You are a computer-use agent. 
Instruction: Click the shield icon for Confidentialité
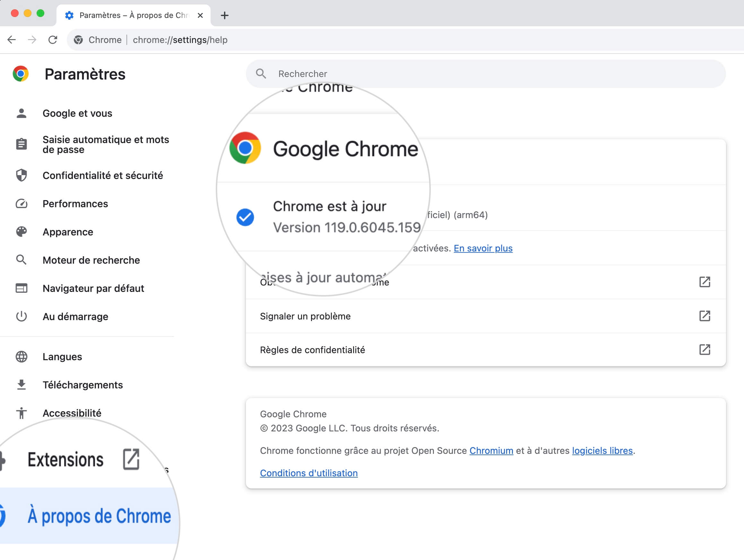coord(22,175)
